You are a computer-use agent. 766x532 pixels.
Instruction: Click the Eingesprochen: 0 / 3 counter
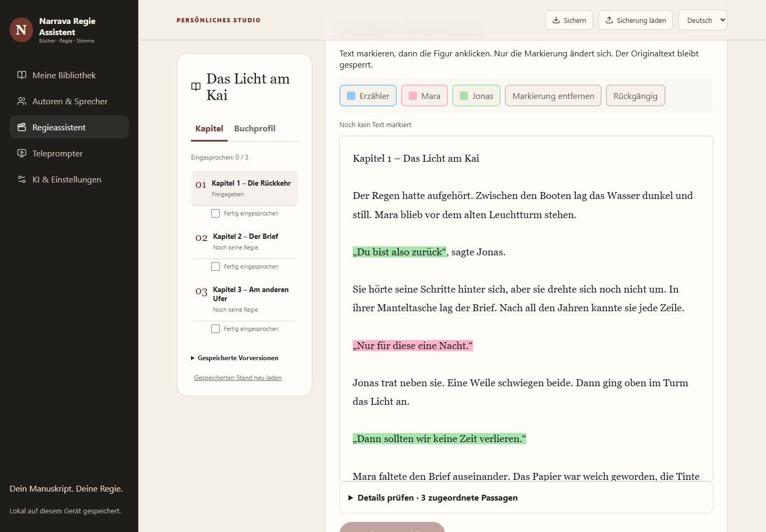coord(220,157)
